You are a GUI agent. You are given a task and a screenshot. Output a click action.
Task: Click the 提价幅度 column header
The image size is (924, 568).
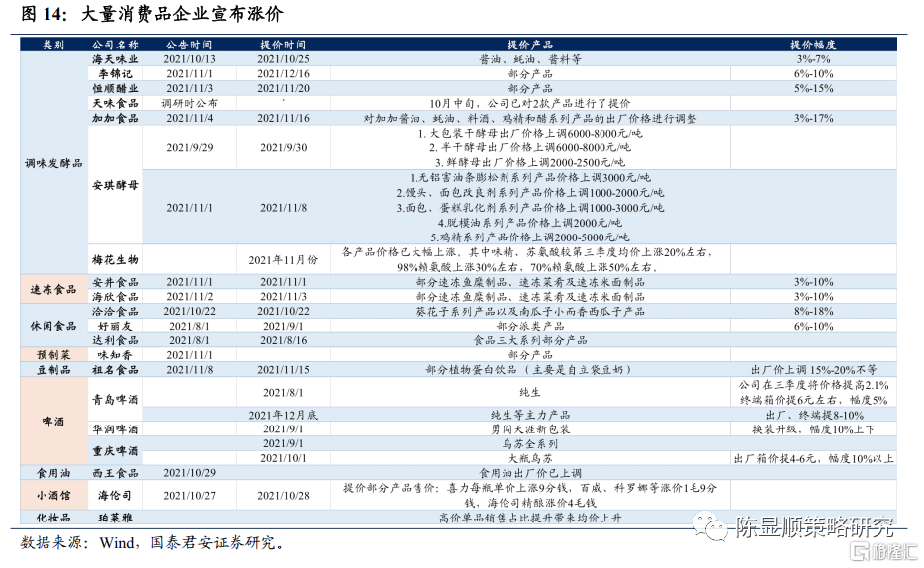pos(813,45)
